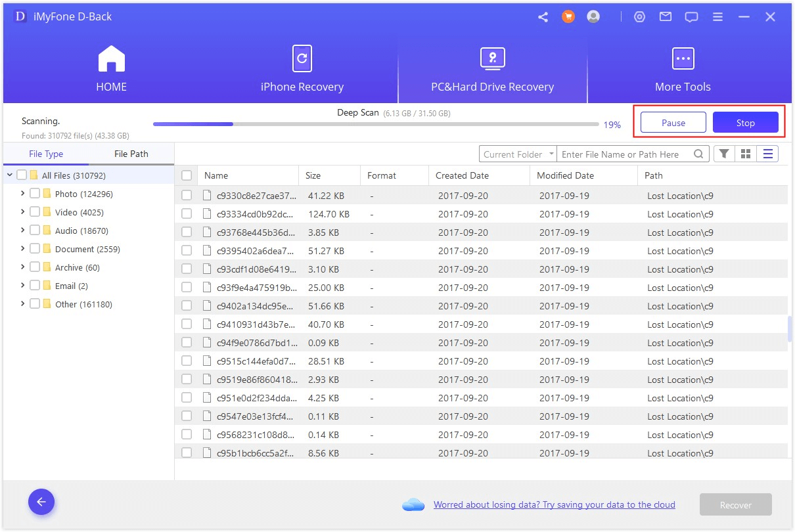The width and height of the screenshot is (795, 532).
Task: Switch to iPhone Recovery tab
Action: click(302, 68)
